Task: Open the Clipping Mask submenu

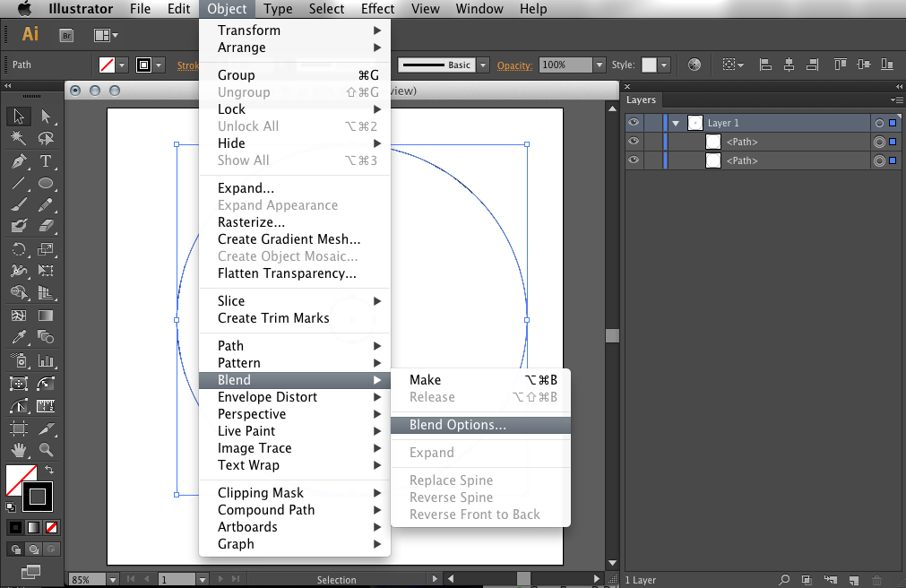Action: click(295, 493)
